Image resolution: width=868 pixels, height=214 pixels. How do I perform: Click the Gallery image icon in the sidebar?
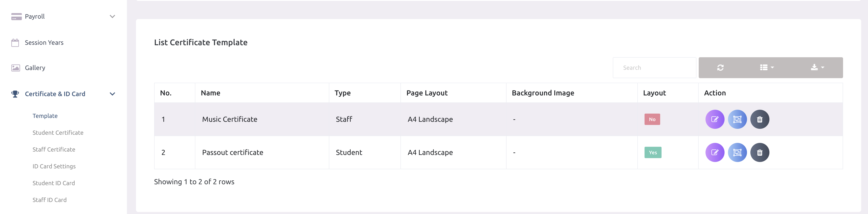click(15, 67)
